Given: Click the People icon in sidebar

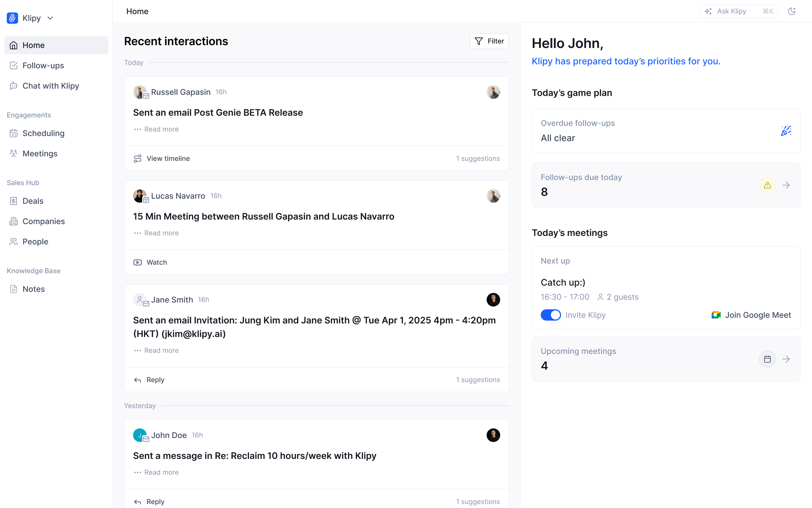Looking at the screenshot, I should tap(14, 242).
